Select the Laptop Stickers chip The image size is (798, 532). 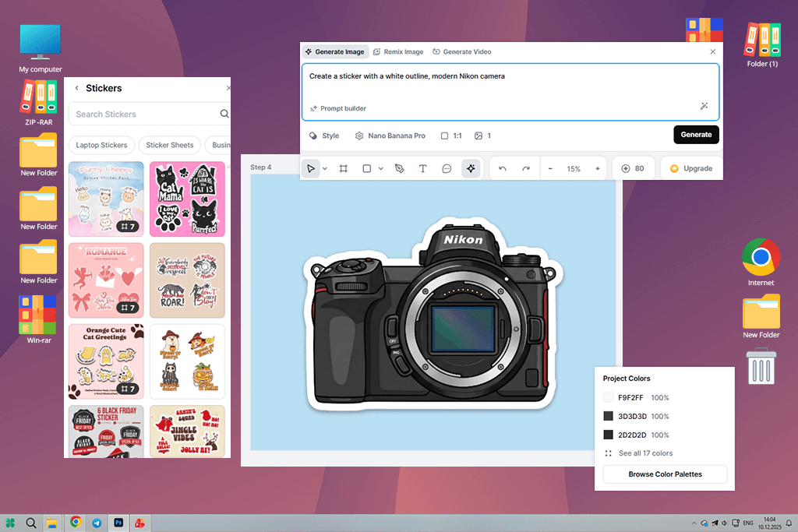(101, 145)
